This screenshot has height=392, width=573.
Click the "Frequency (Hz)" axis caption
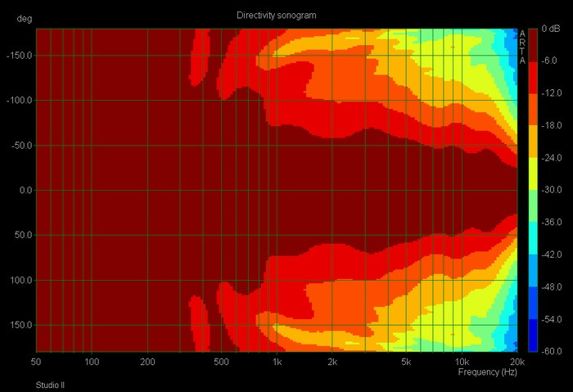pyautogui.click(x=488, y=372)
